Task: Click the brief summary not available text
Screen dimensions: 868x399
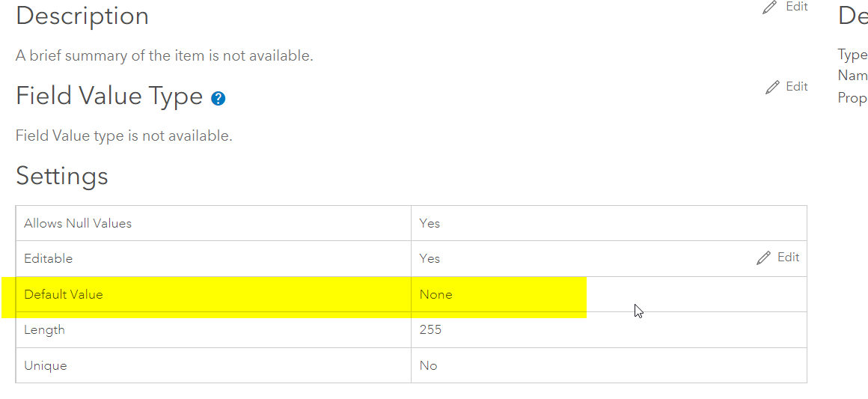Action: tap(165, 55)
